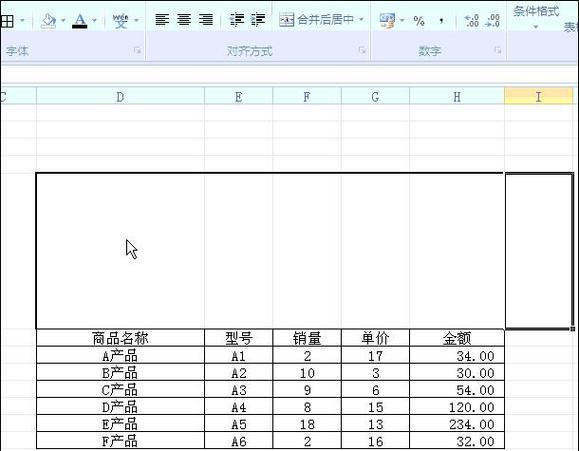Click the 单价 header cell
The width and height of the screenshot is (579, 451).
click(x=375, y=338)
